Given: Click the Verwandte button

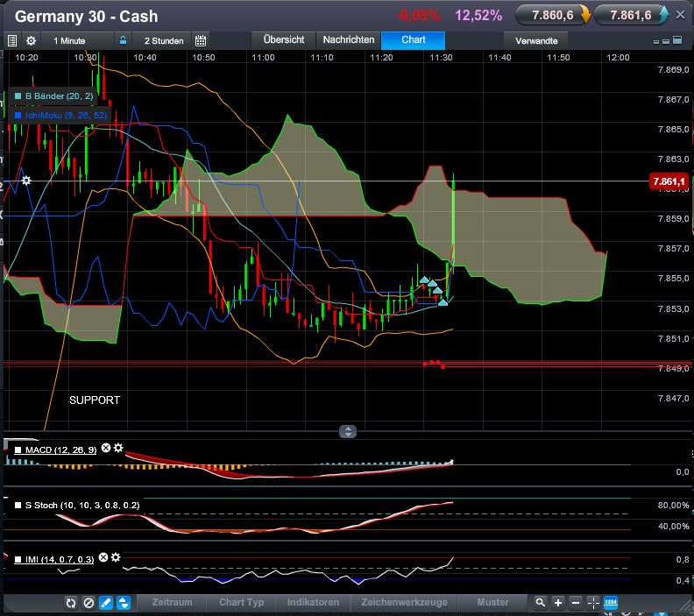Looking at the screenshot, I should (x=536, y=40).
